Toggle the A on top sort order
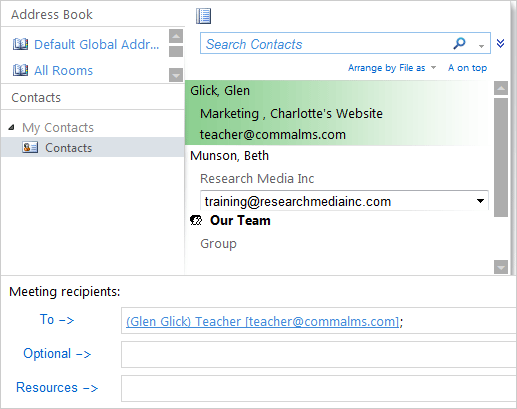 point(467,68)
